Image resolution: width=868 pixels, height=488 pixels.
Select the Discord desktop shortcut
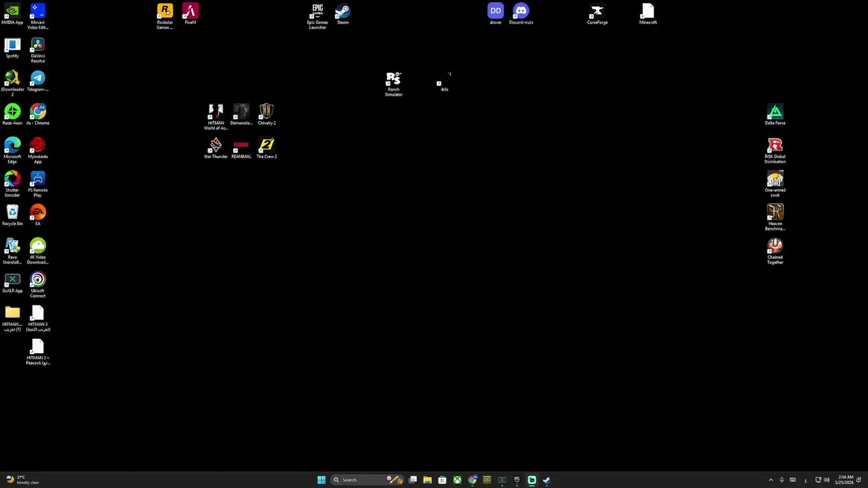coord(521,14)
